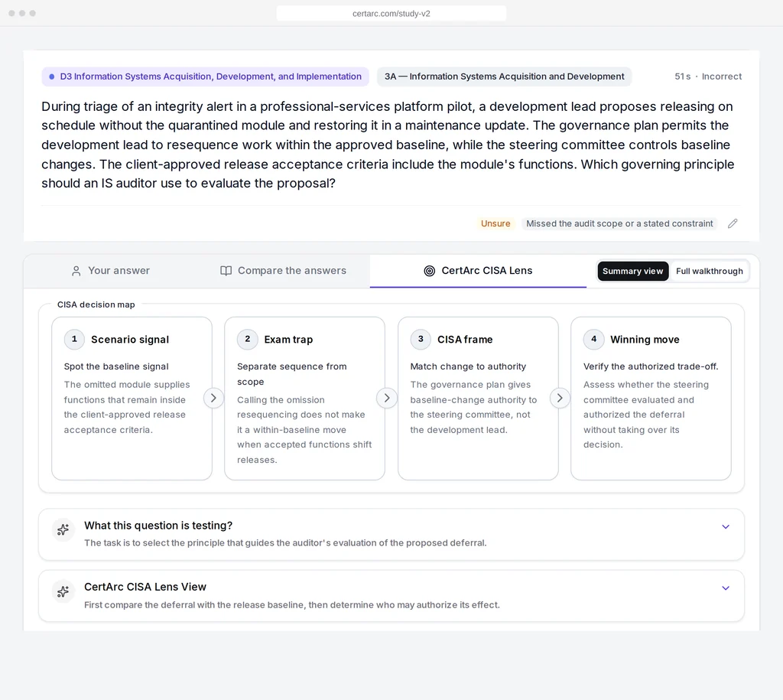The width and height of the screenshot is (783, 700).
Task: Open the Compare the answers tab
Action: click(283, 271)
